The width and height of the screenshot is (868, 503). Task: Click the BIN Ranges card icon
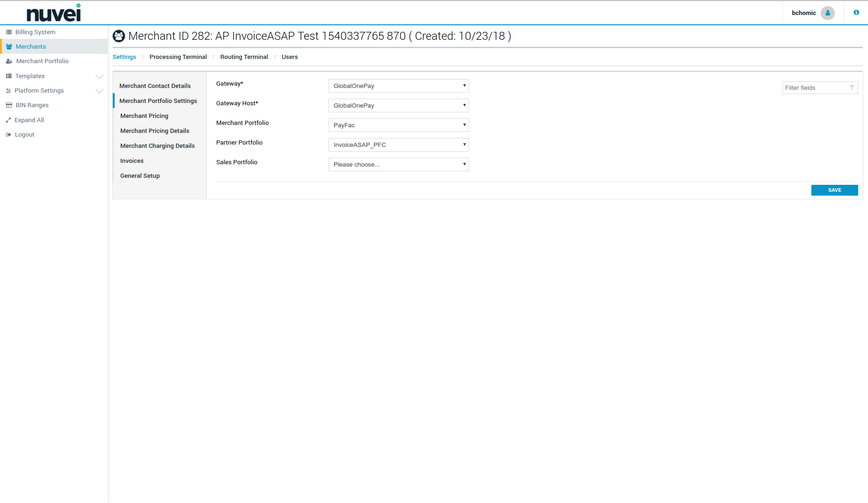click(9, 105)
